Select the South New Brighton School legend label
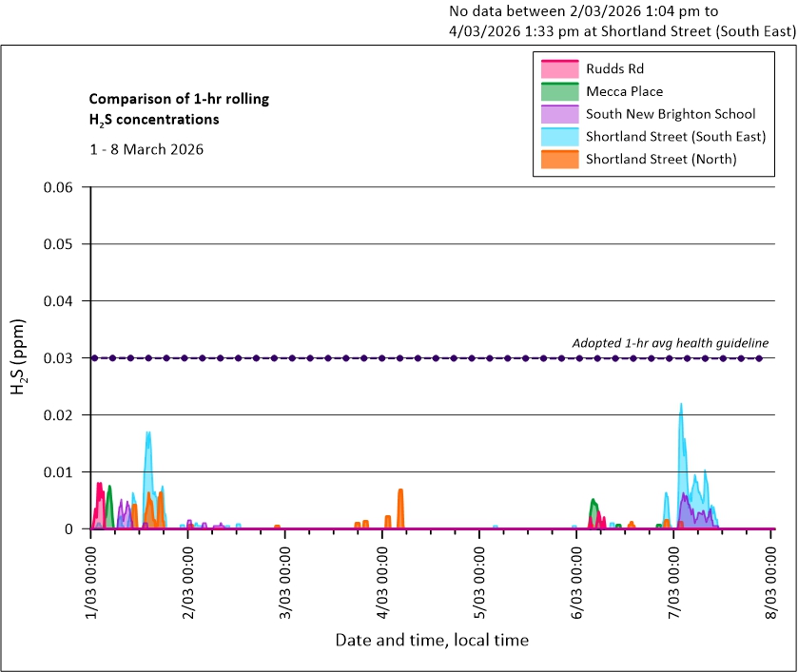Viewport: 798px width, 672px height. point(671,114)
